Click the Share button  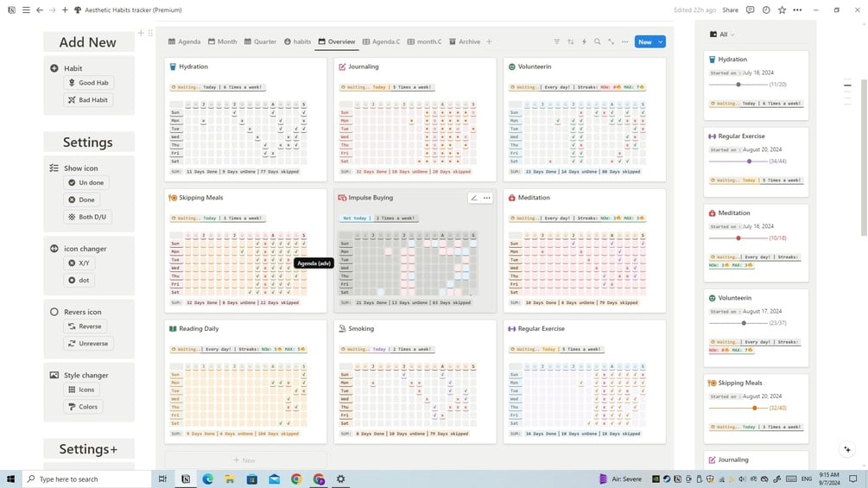click(730, 10)
